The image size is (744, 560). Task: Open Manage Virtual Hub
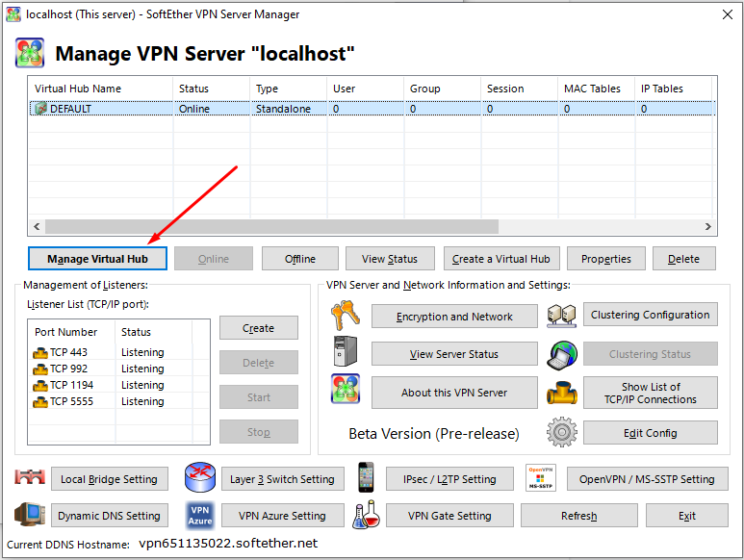pyautogui.click(x=97, y=259)
